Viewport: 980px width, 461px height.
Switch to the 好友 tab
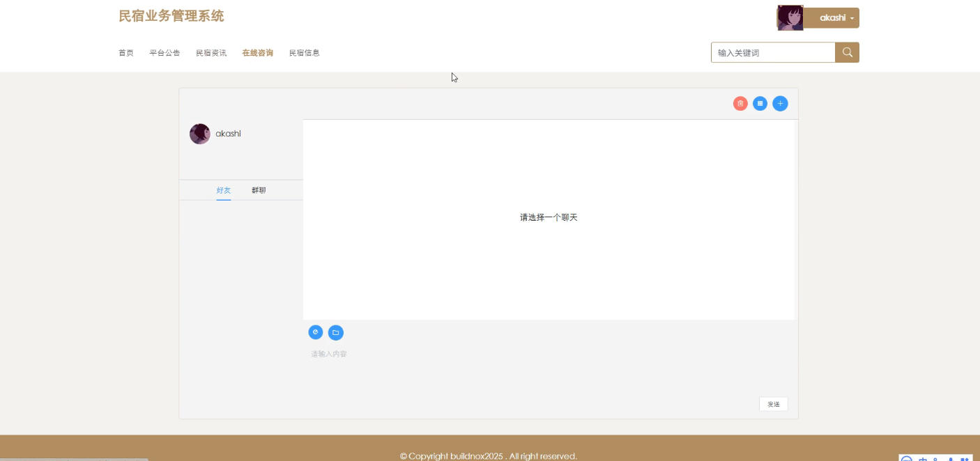(x=224, y=190)
